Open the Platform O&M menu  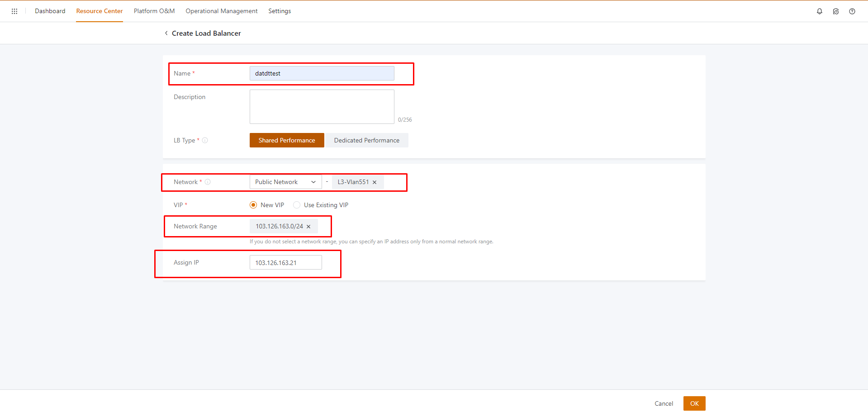(x=154, y=11)
